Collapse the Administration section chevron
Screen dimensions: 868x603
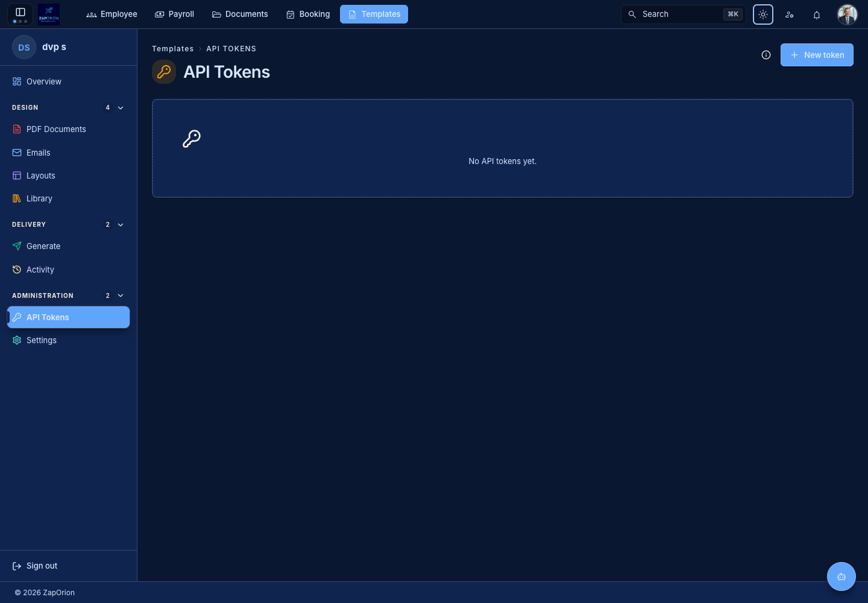[121, 296]
